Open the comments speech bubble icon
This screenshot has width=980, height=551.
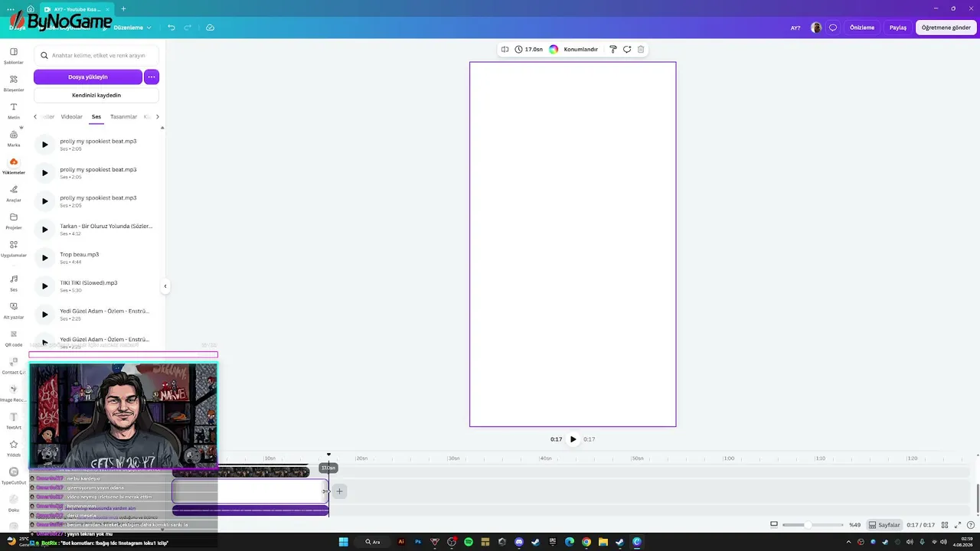[x=833, y=28]
